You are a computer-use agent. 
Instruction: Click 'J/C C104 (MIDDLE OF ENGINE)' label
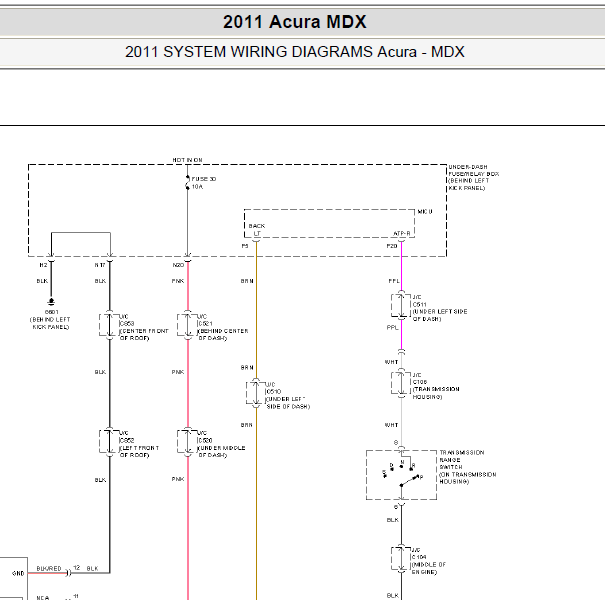coord(428,561)
